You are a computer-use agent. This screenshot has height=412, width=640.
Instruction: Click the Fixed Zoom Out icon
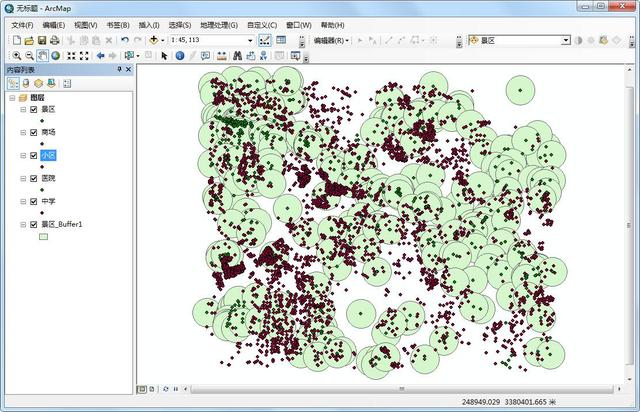(x=84, y=56)
